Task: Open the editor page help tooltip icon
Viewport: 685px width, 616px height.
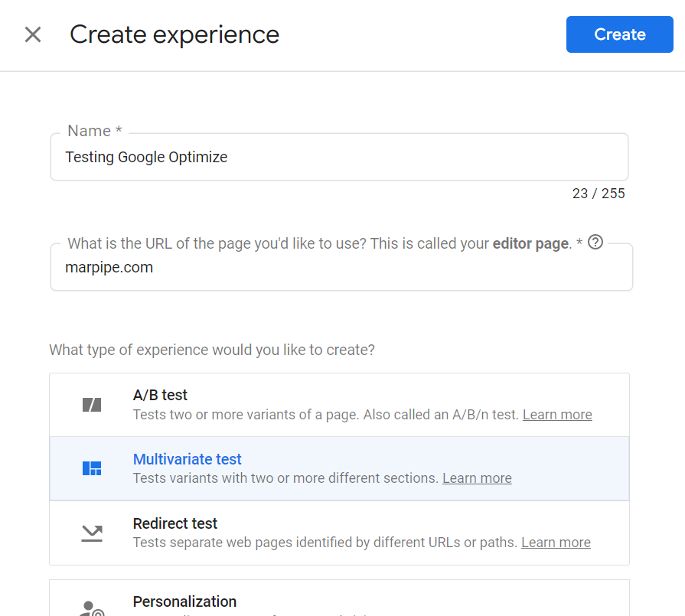Action: coord(595,242)
